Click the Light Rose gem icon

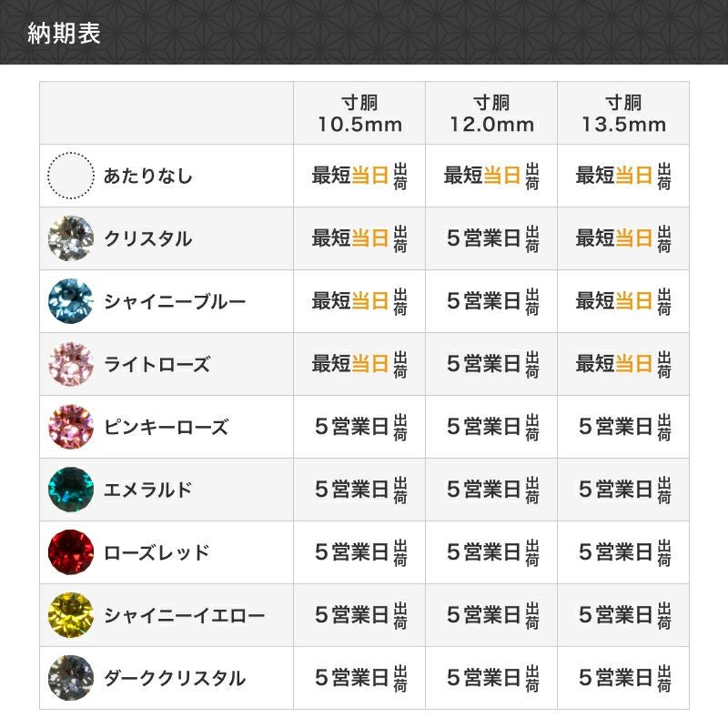71,364
